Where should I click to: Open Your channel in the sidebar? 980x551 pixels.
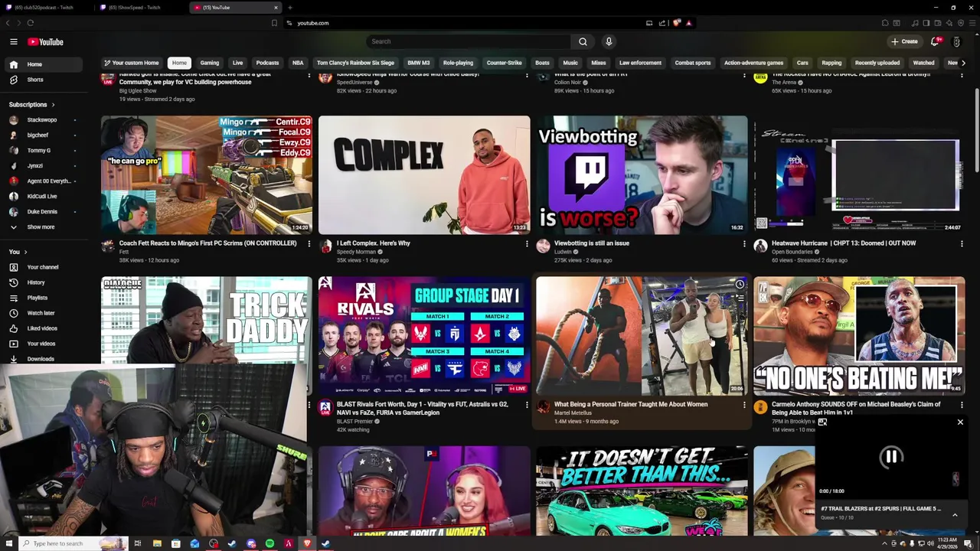click(43, 267)
